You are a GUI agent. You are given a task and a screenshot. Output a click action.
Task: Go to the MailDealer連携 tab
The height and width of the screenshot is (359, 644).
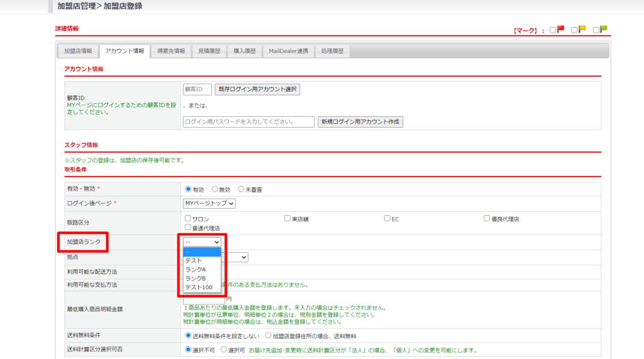[289, 51]
